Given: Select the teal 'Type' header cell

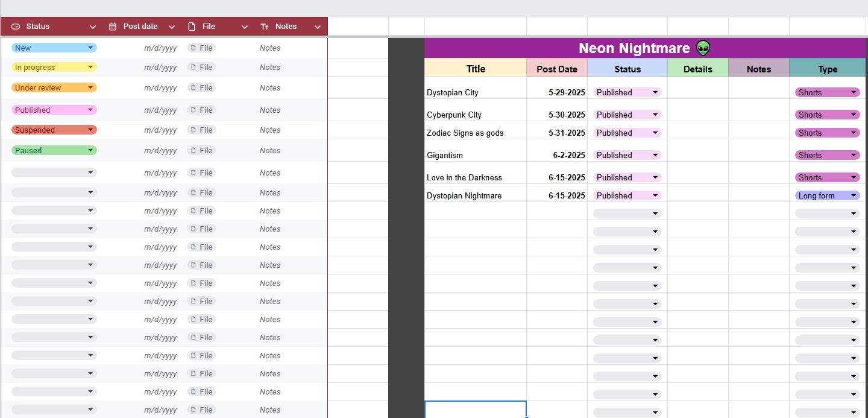Looking at the screenshot, I should (828, 68).
